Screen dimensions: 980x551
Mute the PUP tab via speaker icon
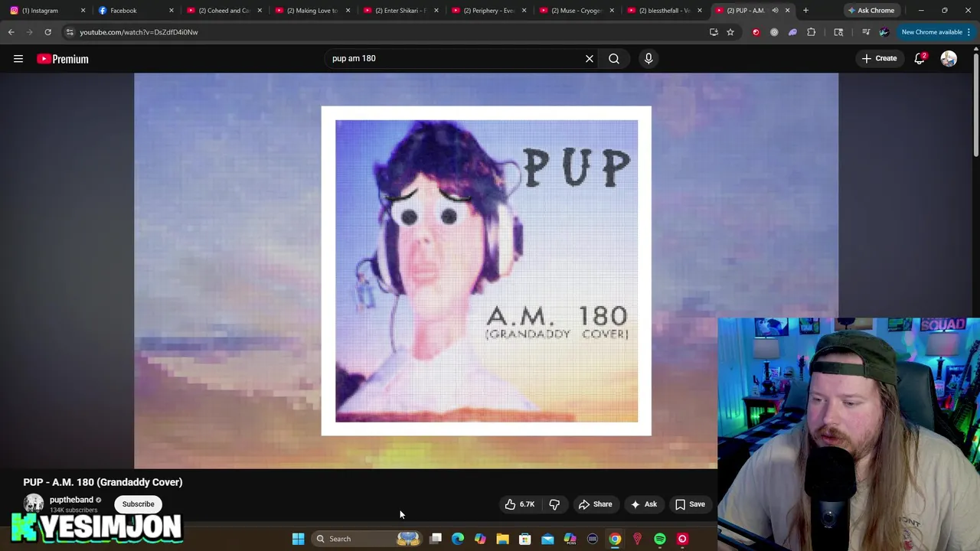pos(775,10)
